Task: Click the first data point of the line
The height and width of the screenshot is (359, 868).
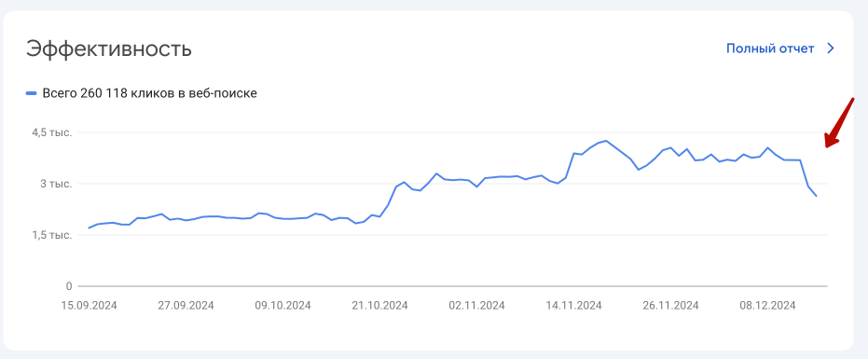Action: pos(90,228)
